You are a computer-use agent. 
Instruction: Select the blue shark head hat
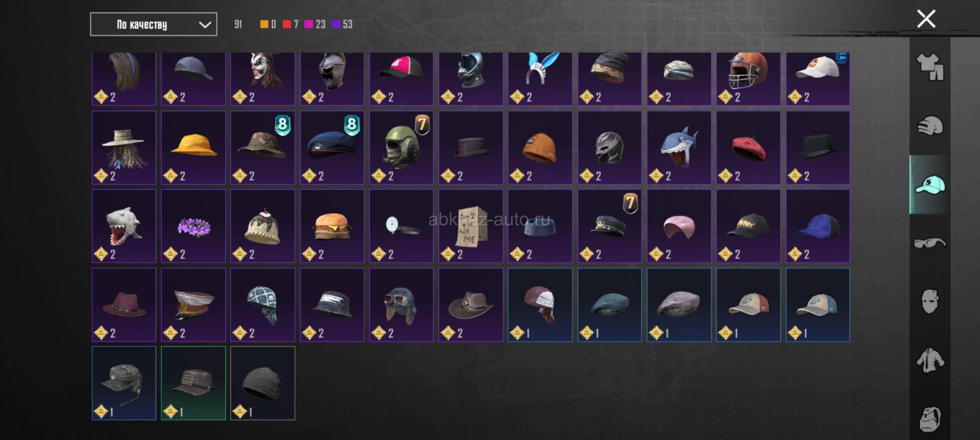[x=679, y=148]
